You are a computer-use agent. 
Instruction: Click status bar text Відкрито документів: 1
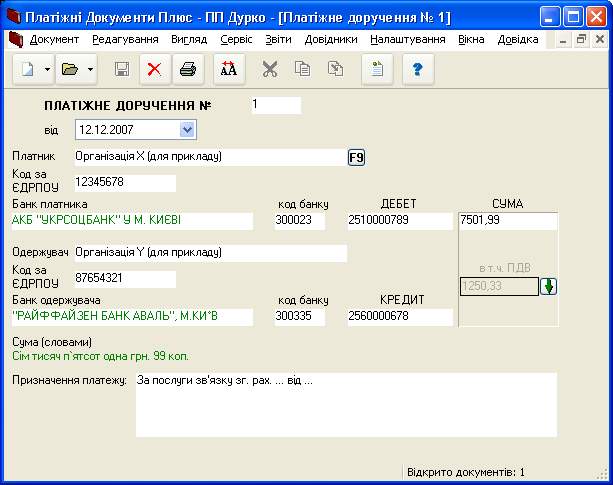pos(466,472)
